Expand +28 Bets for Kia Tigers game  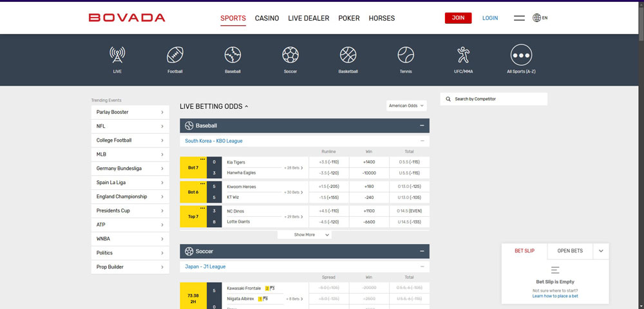[x=294, y=167]
